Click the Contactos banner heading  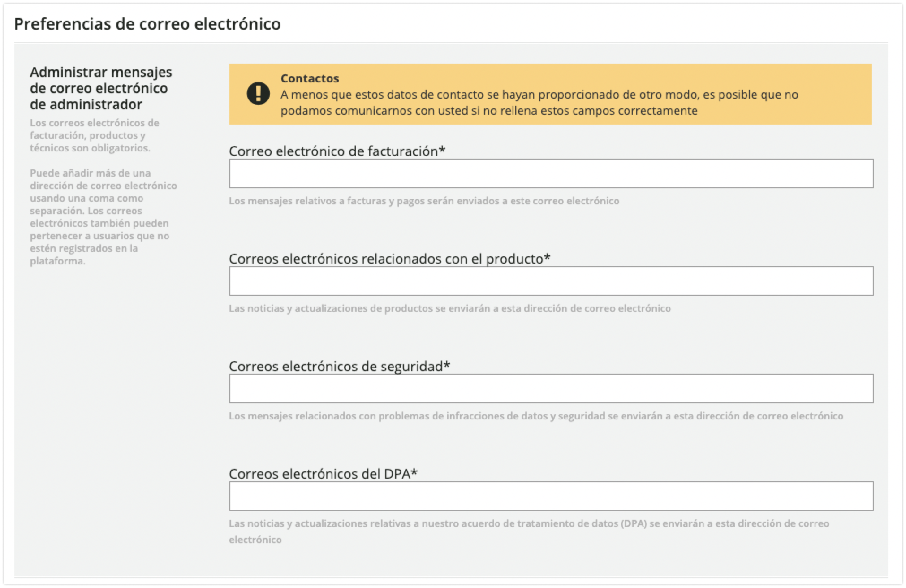310,78
